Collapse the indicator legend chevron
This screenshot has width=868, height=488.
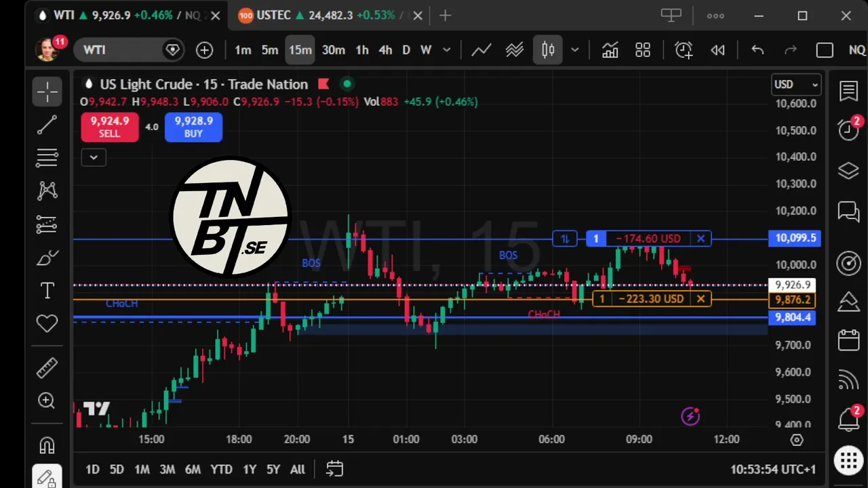[x=94, y=157]
